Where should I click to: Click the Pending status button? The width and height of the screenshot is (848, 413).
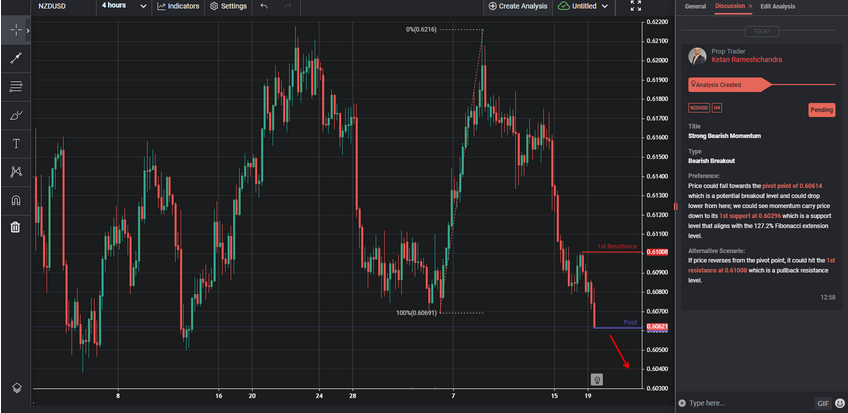point(822,110)
